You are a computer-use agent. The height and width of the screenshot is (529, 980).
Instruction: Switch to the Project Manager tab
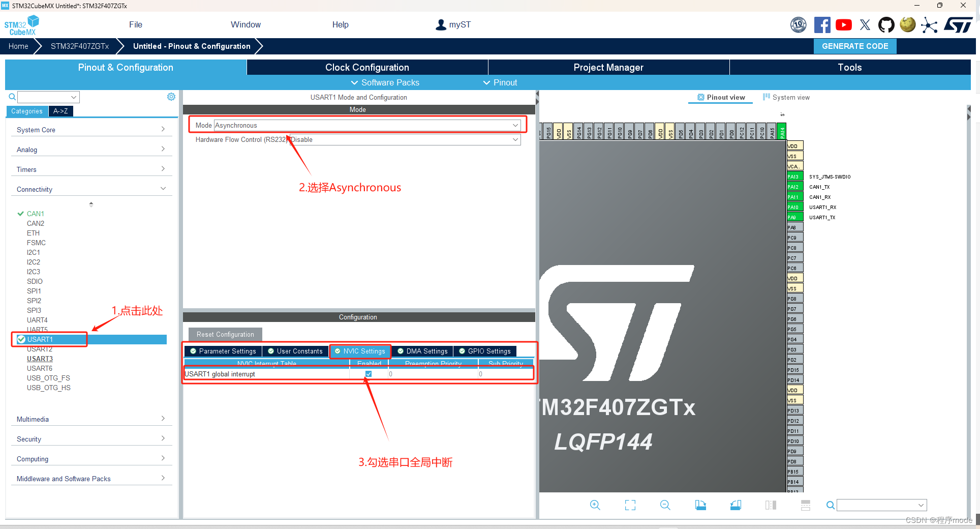[608, 67]
